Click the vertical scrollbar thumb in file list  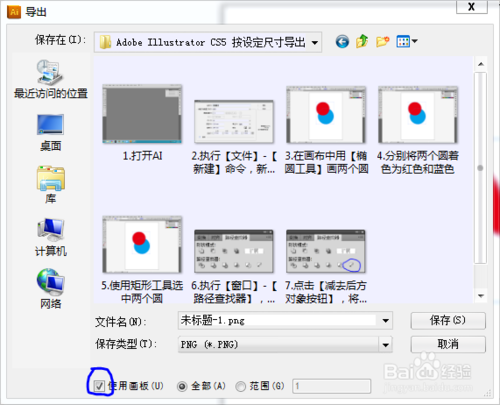pyautogui.click(x=480, y=168)
